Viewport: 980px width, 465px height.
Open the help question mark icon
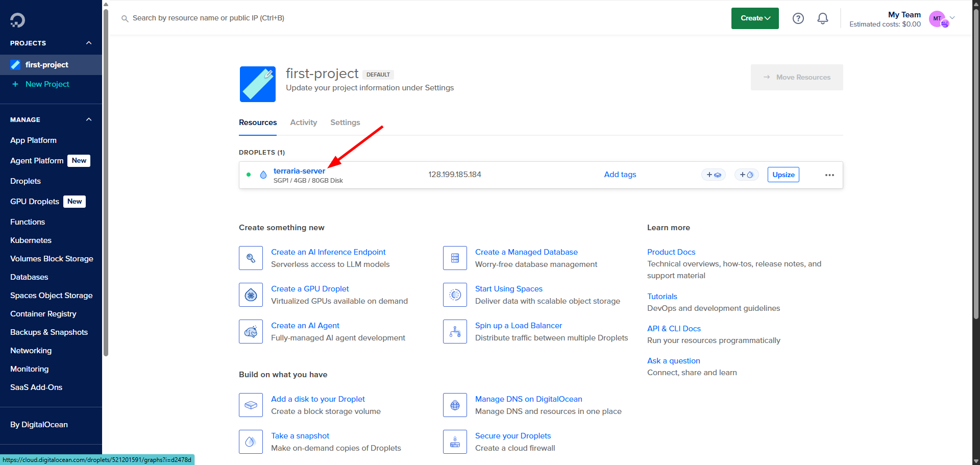pyautogui.click(x=798, y=18)
